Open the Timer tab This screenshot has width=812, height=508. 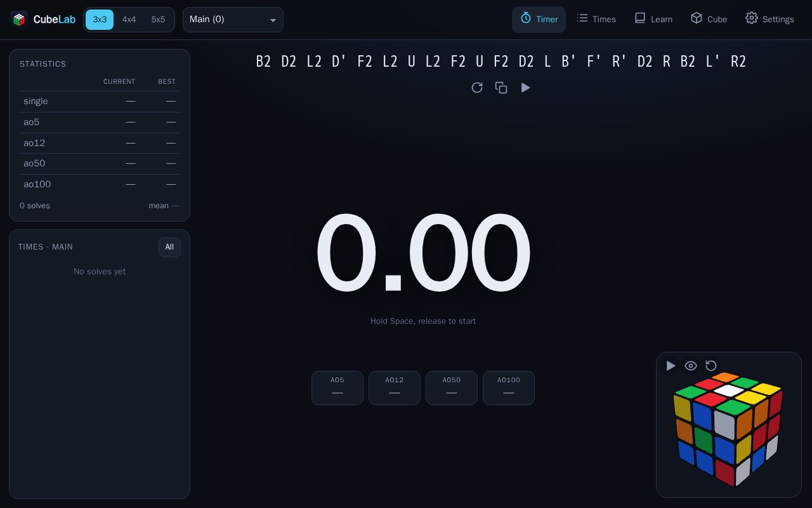pyautogui.click(x=539, y=20)
